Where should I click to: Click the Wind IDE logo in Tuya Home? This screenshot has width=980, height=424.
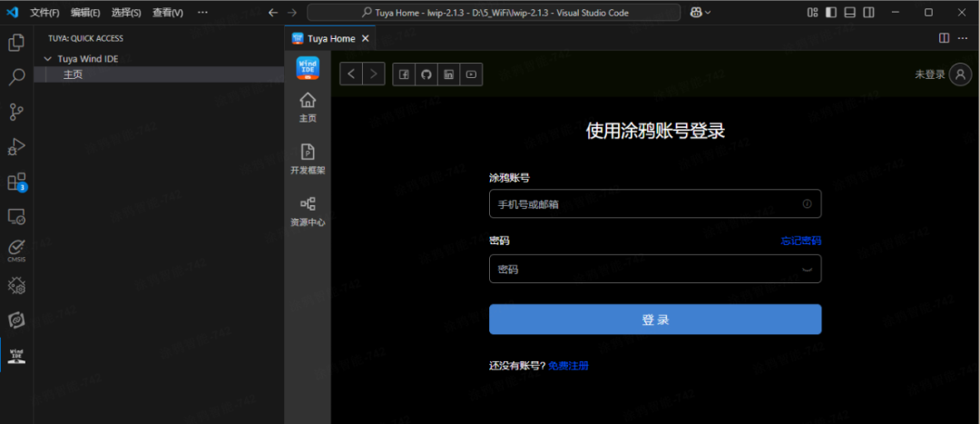(x=308, y=67)
